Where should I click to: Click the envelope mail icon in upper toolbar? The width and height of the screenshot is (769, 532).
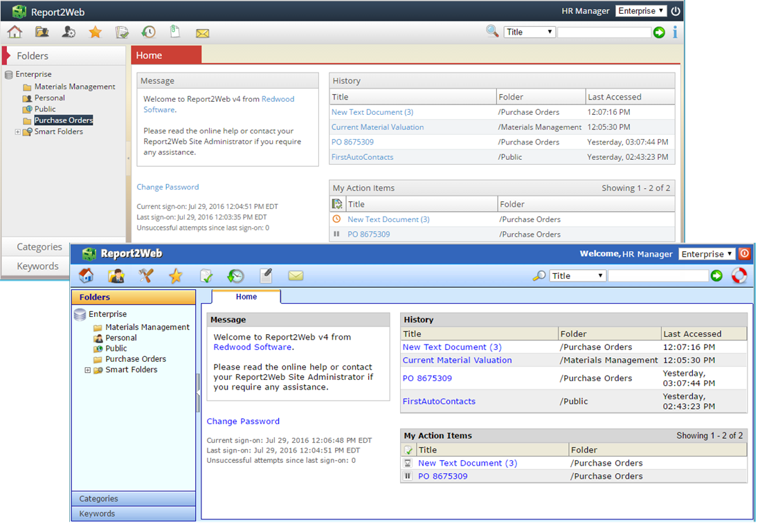point(202,33)
